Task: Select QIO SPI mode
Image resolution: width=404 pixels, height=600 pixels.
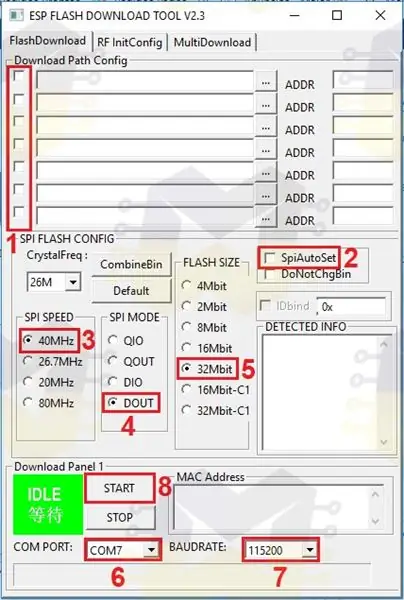Action: [x=113, y=340]
